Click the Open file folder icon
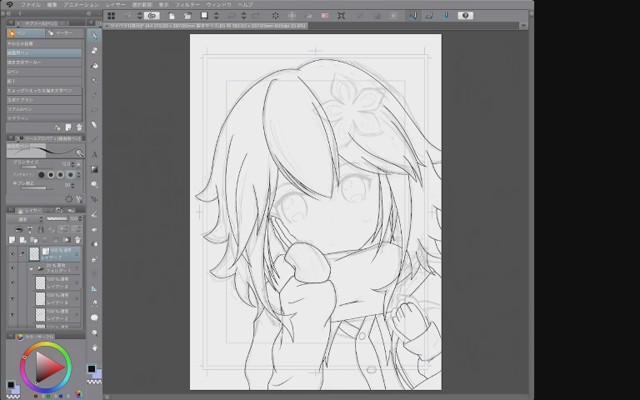Screen dimensions: 640x400 pyautogui.click(x=187, y=16)
